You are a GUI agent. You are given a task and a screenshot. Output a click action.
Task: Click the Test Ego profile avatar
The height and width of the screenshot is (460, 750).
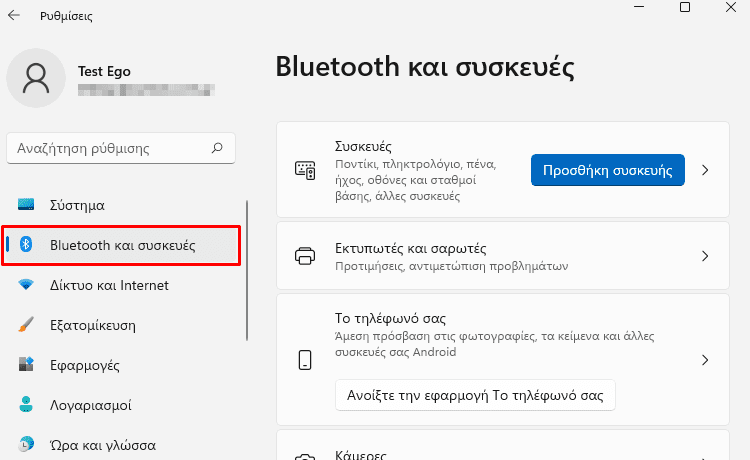click(36, 78)
